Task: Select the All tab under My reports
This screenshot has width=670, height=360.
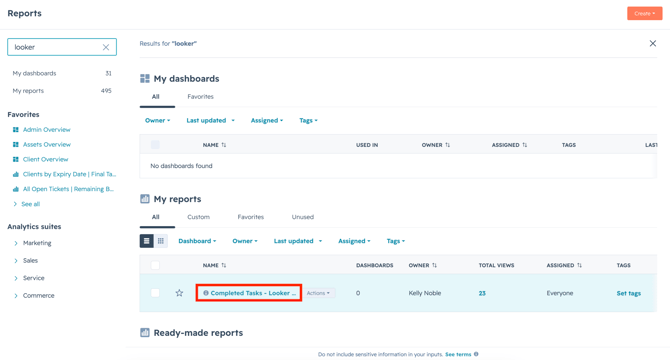Action: point(156,217)
